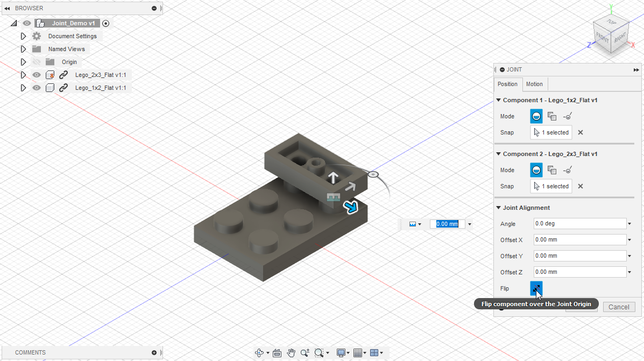Open Offset X dropdown arrow
This screenshot has width=644, height=361.
click(x=629, y=240)
